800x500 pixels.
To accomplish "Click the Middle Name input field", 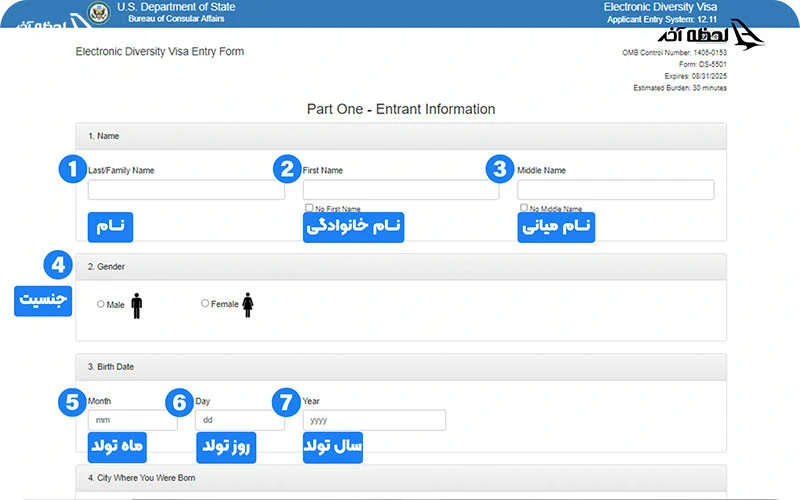I will coord(616,190).
